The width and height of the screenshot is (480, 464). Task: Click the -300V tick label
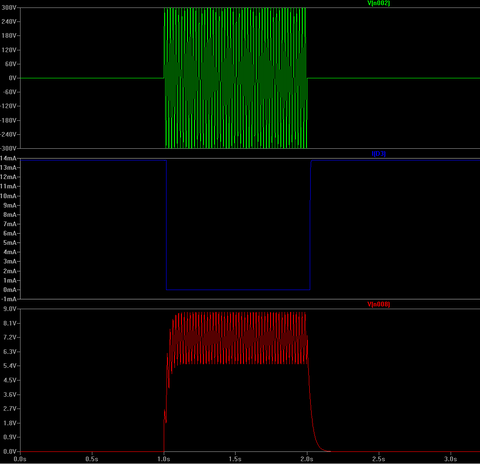(8, 148)
